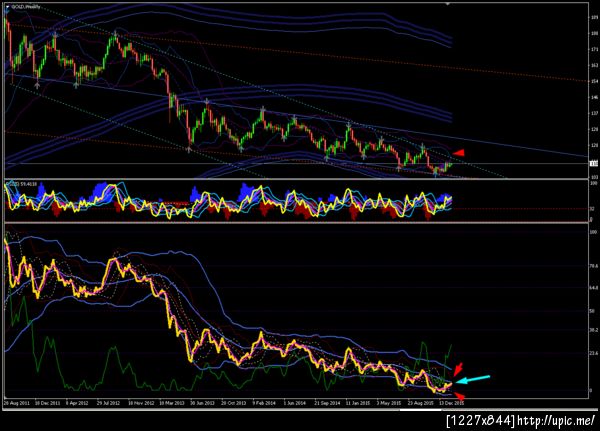Click the GOLD,Weekly chart title text
Screen dimensions: 600x431
coord(26,7)
